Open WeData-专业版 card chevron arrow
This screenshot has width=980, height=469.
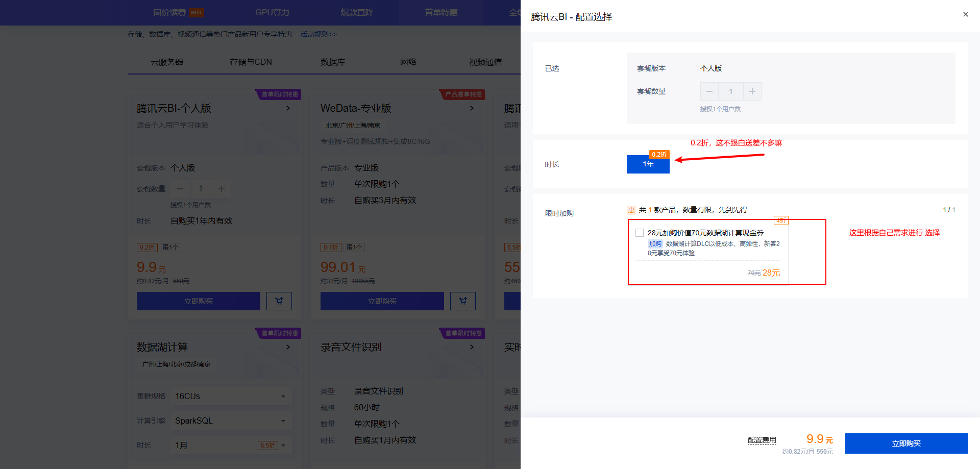[x=472, y=108]
